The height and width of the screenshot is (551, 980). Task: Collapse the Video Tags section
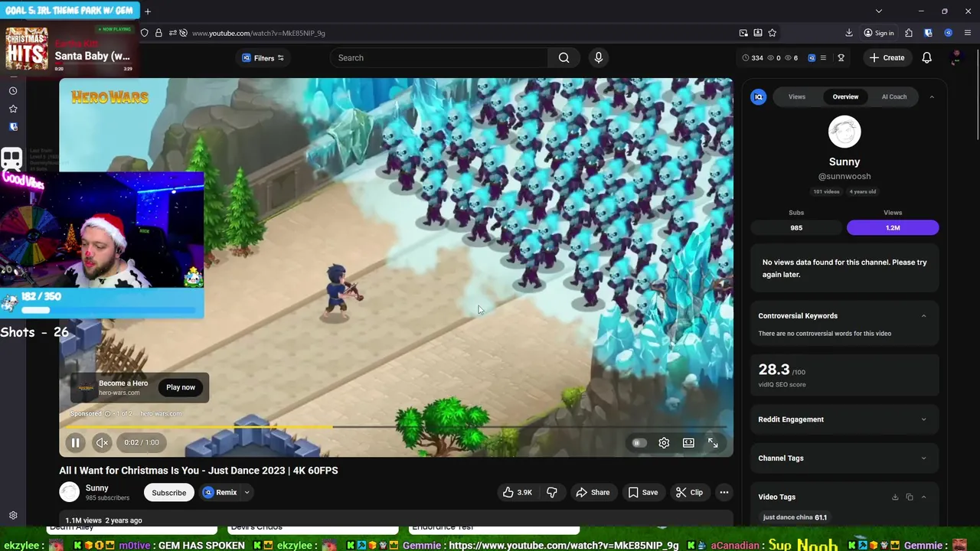[923, 497]
